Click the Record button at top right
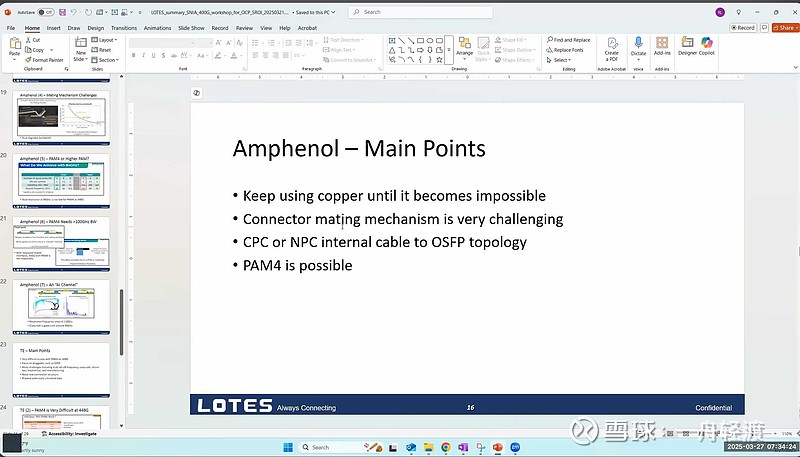This screenshot has height=457, width=800. (743, 28)
